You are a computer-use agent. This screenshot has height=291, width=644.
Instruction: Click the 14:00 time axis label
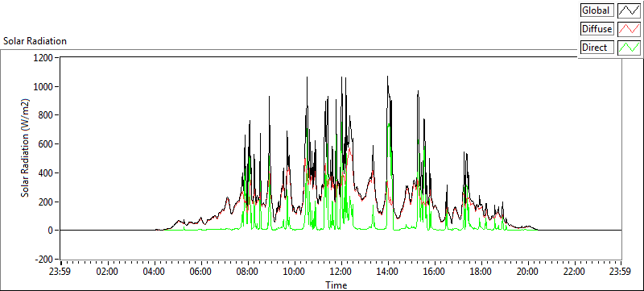coord(388,272)
